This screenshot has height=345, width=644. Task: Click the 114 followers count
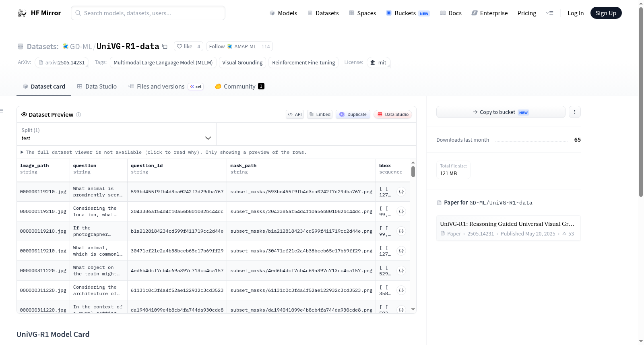tap(266, 46)
